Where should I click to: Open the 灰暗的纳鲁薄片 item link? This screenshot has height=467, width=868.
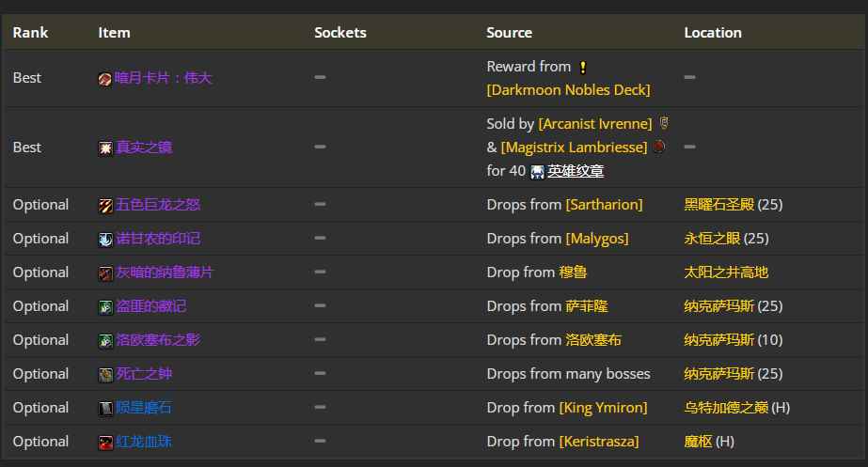165,272
